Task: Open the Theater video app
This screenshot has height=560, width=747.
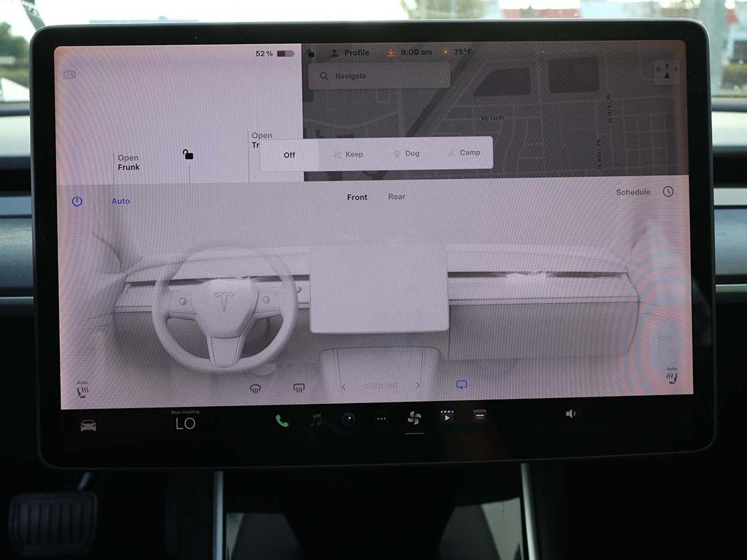Action: tap(446, 417)
